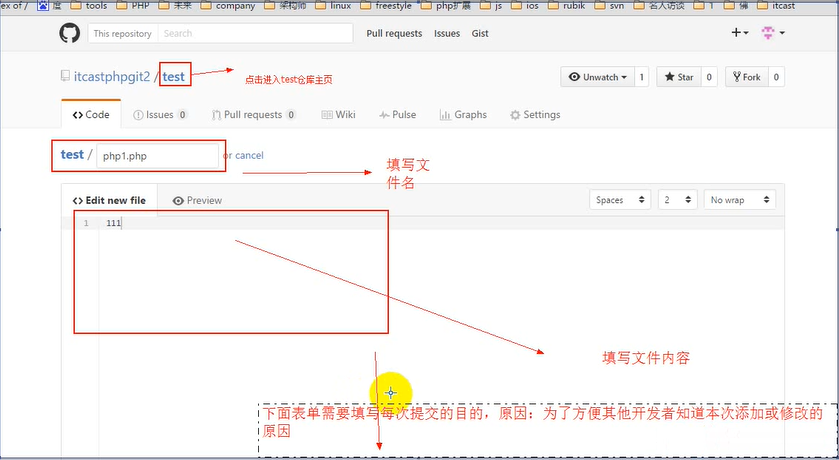This screenshot has width=839, height=460.
Task: Go to the test repository home link
Action: 173,76
